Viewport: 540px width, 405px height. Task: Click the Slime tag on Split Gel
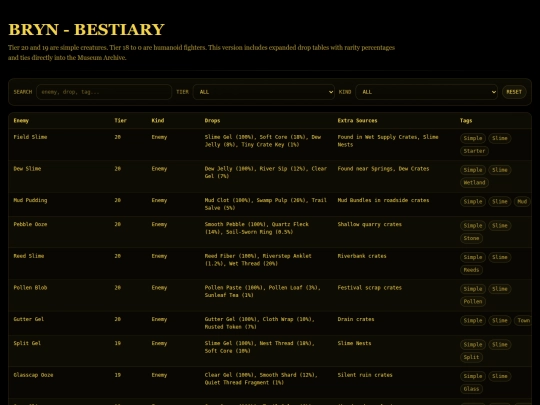500,345
